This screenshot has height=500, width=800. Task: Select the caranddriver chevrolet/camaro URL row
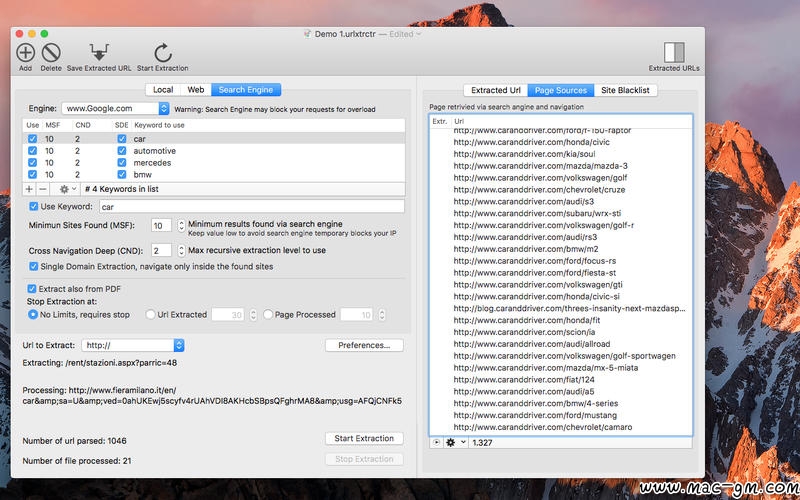point(561,427)
